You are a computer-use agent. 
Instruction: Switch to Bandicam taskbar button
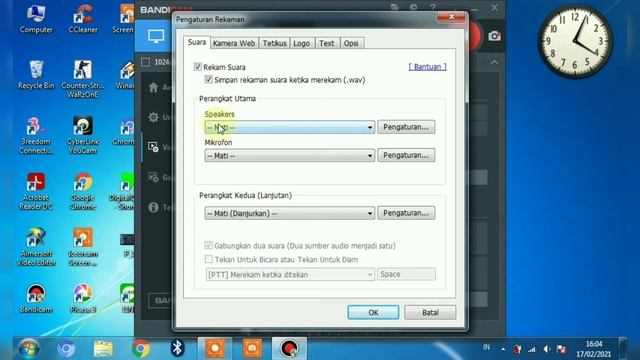(x=289, y=349)
